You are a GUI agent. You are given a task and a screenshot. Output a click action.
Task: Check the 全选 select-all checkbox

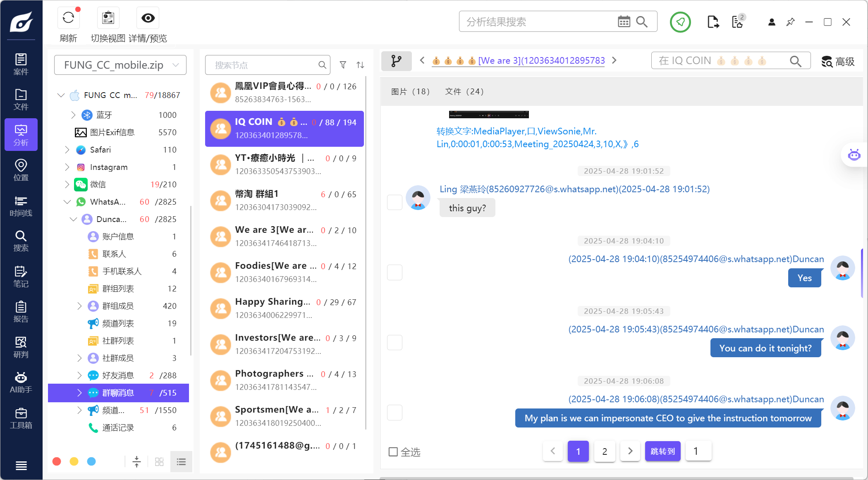(393, 452)
